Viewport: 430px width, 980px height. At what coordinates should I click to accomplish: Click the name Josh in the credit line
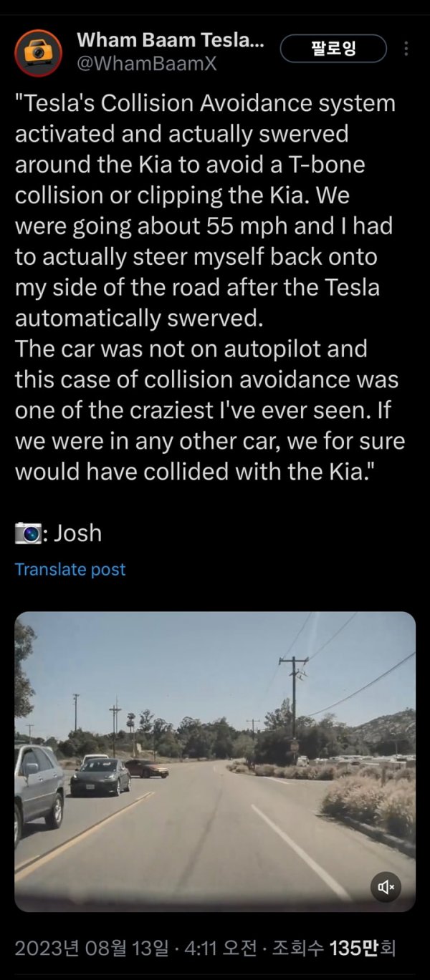77,533
